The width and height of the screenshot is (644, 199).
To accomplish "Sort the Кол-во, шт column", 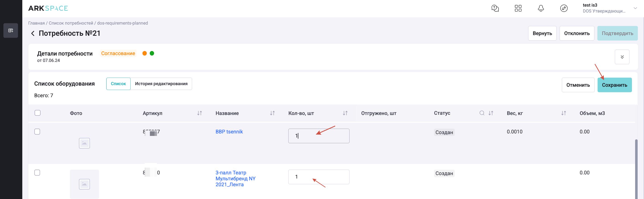I will pyautogui.click(x=345, y=113).
